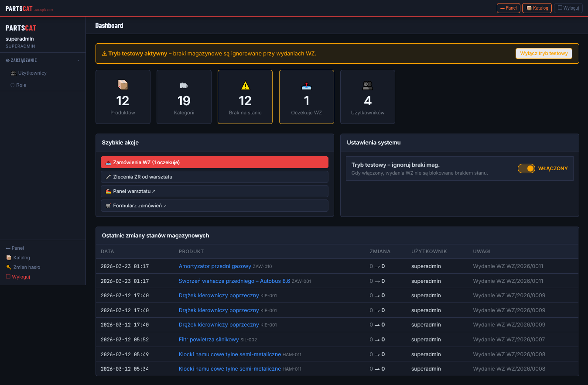588x385 pixels.
Task: Click the Katalog button in top bar
Action: (x=537, y=8)
